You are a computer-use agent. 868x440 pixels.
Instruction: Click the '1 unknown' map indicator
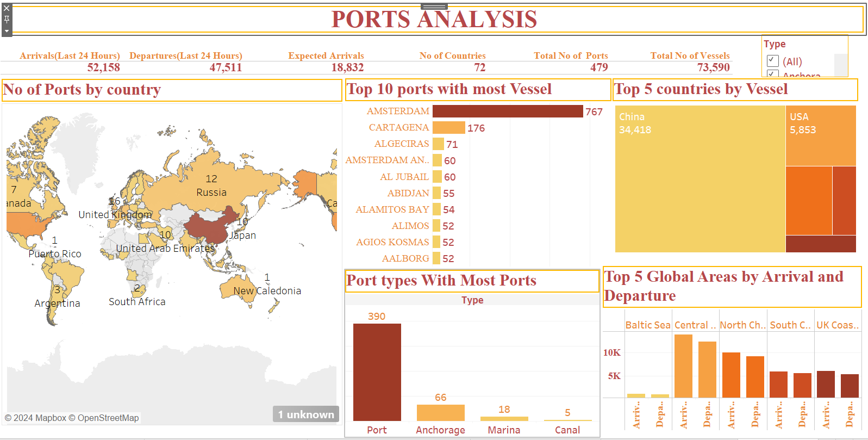pyautogui.click(x=306, y=414)
